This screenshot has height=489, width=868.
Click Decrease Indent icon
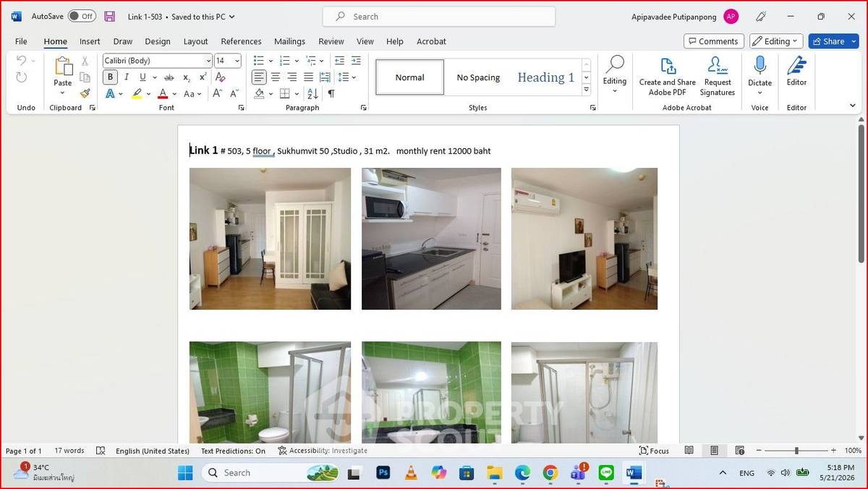click(x=339, y=61)
